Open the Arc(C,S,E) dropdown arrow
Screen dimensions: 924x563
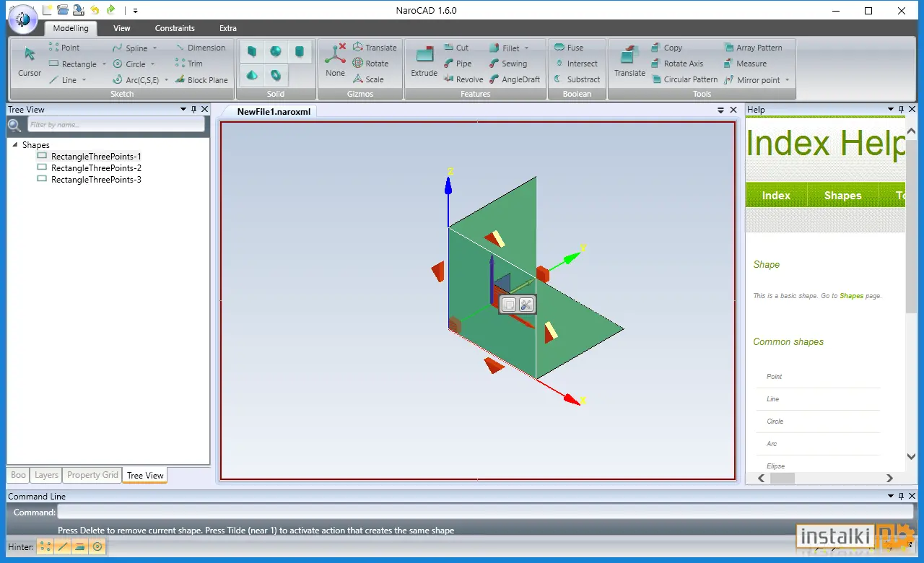pyautogui.click(x=166, y=80)
